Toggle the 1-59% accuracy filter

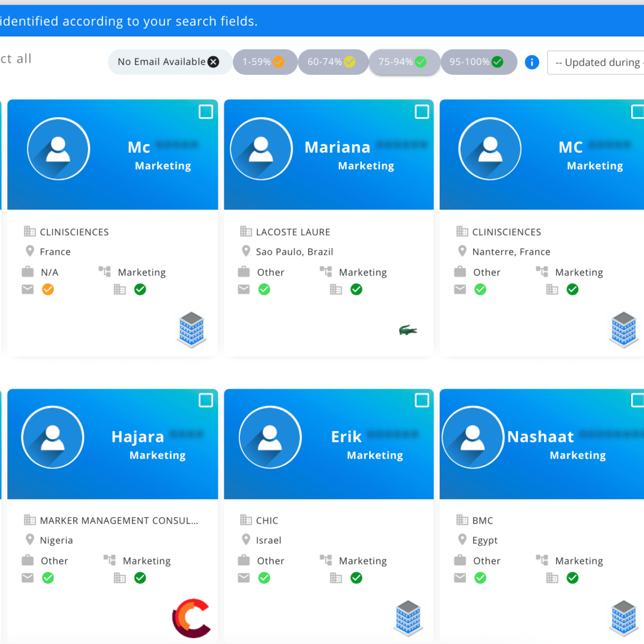[264, 62]
